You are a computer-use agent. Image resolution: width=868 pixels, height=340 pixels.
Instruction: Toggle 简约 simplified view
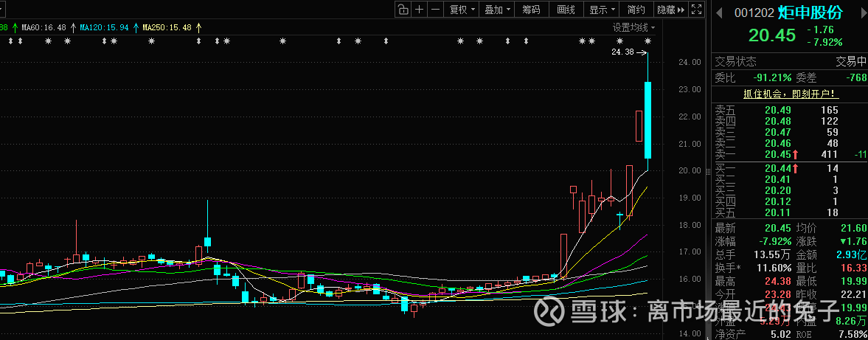tap(636, 9)
